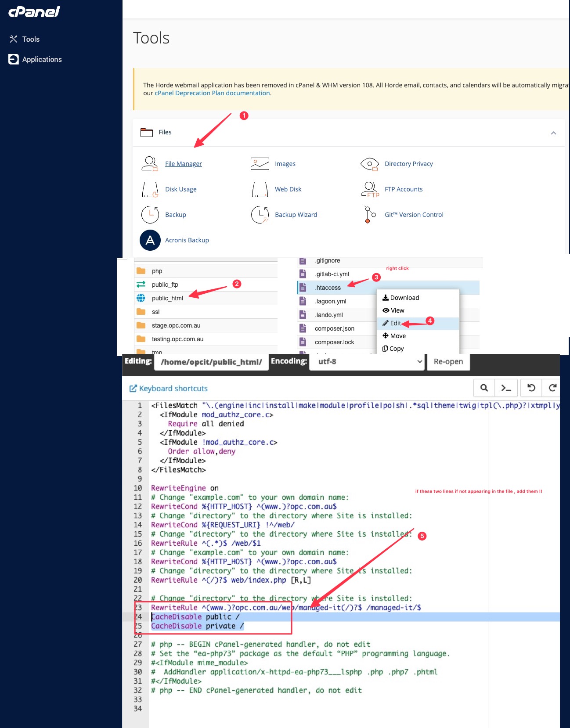Click the Images icon
Screen dimensions: 570x728
[x=260, y=164]
